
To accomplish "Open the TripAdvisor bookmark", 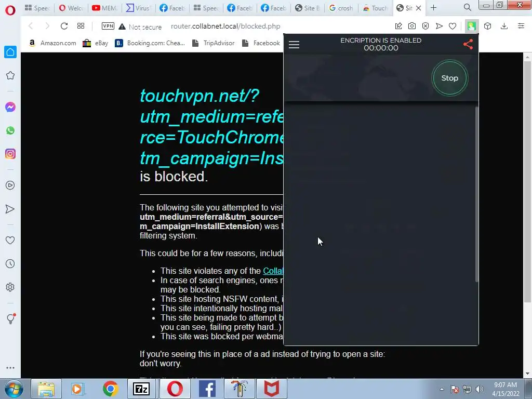I will tap(214, 43).
